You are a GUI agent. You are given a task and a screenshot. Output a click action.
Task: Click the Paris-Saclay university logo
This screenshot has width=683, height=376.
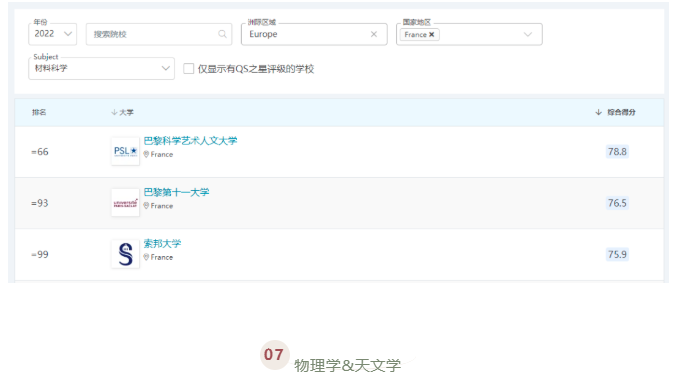click(125, 203)
